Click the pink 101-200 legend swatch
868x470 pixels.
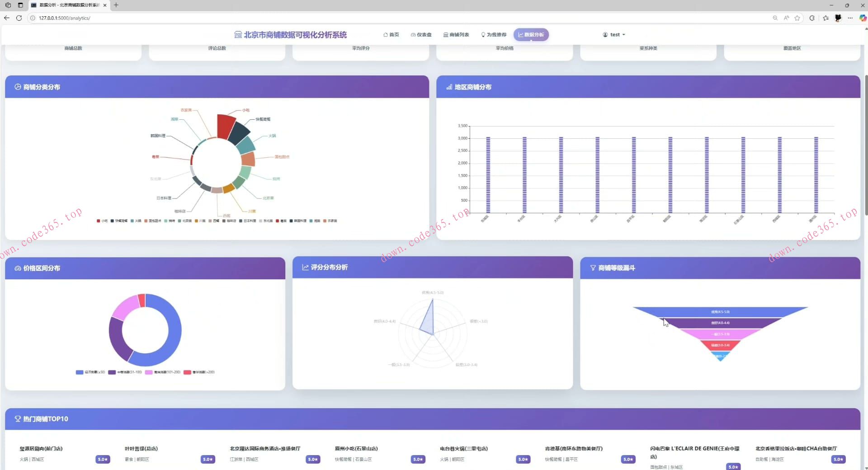coord(148,372)
